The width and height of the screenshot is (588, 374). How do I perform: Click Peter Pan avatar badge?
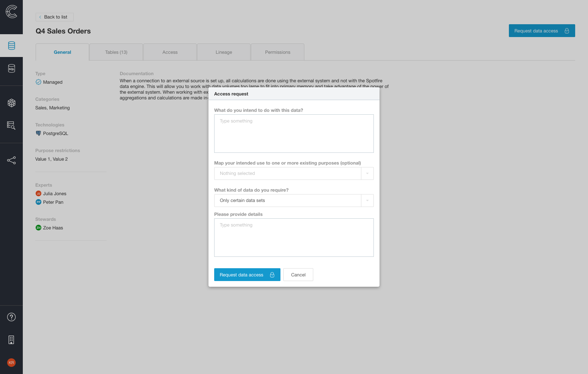(x=38, y=202)
